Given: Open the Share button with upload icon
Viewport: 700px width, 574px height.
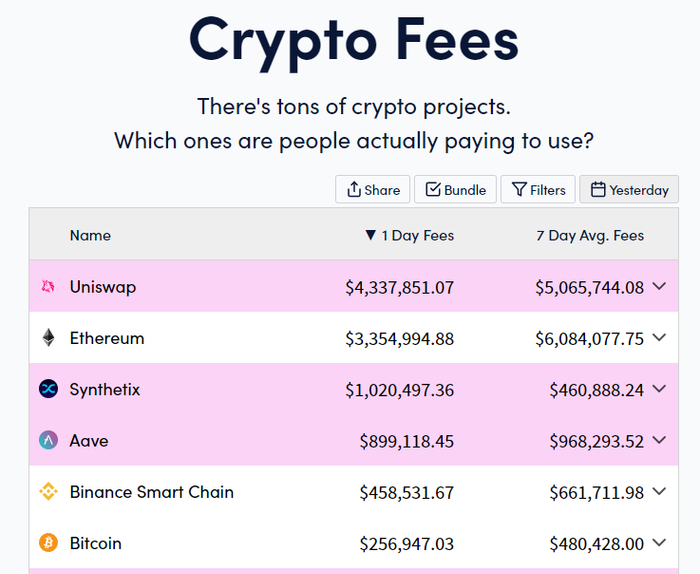Looking at the screenshot, I should tap(373, 189).
